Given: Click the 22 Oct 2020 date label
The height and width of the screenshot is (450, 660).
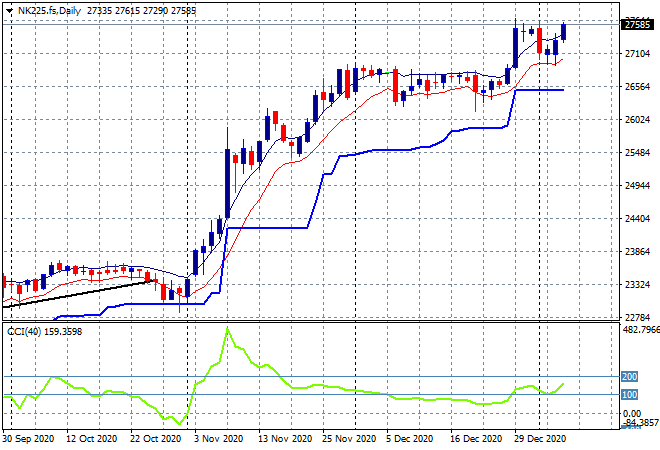Looking at the screenshot, I should point(155,439).
